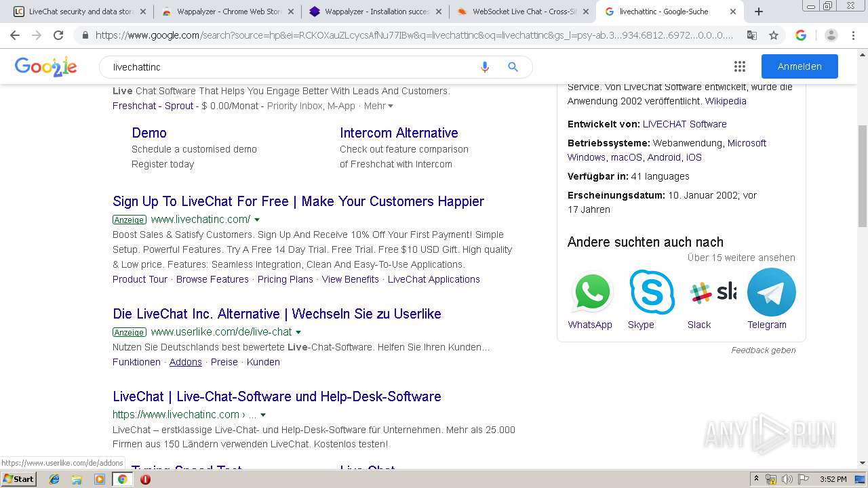Open the Freshchat - Sprout link

153,106
